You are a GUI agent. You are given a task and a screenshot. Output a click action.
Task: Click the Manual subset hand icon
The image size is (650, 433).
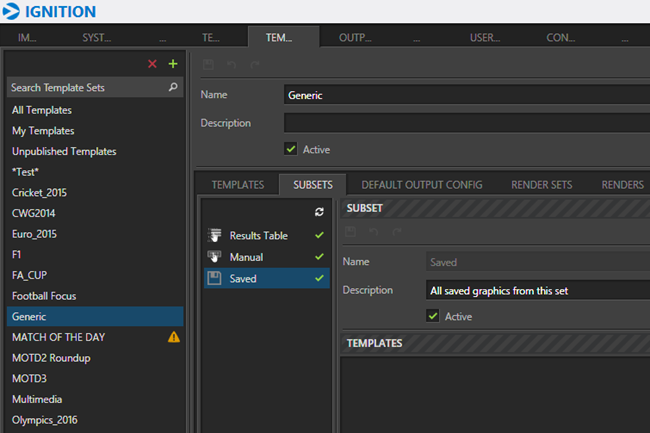[x=214, y=257]
